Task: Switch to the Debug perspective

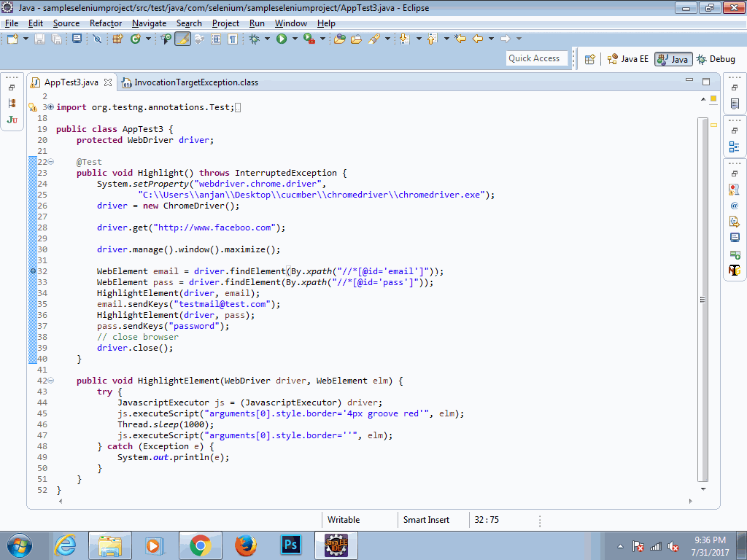Action: click(x=716, y=59)
